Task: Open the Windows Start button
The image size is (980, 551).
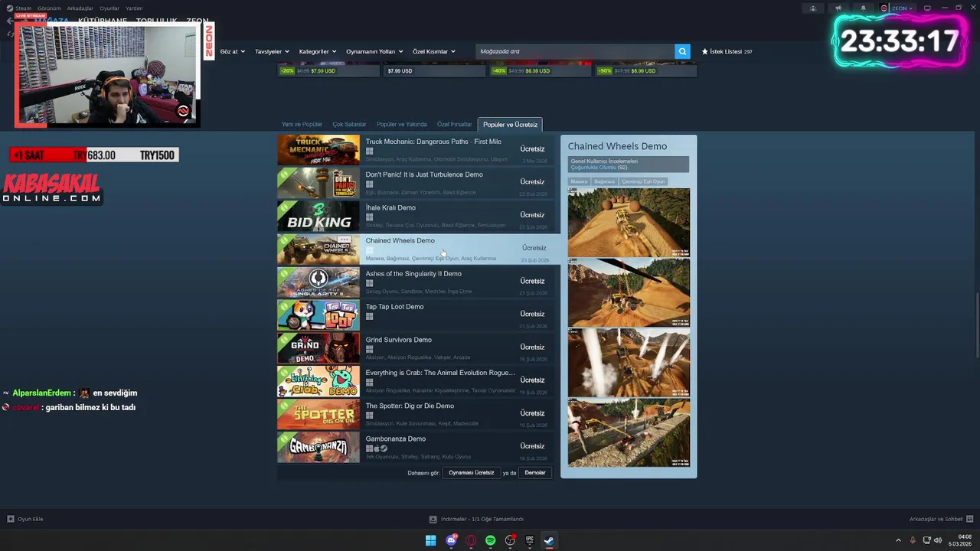Action: tap(431, 540)
